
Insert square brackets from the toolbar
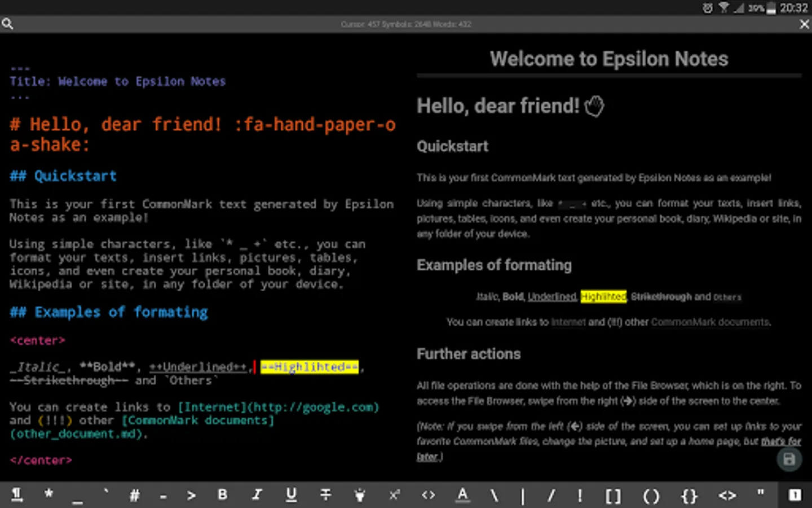pyautogui.click(x=613, y=496)
